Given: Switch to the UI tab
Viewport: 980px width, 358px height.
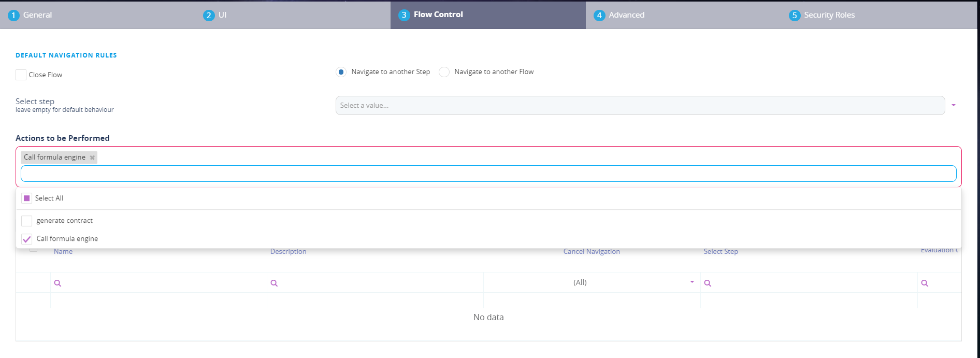Looking at the screenshot, I should [x=222, y=15].
